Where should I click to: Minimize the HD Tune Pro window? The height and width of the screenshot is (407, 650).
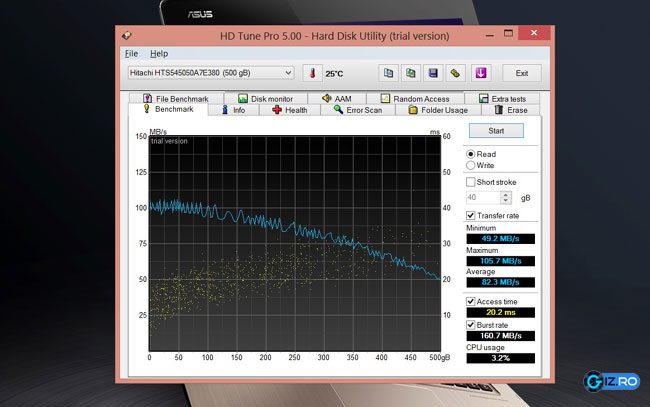pyautogui.click(x=490, y=35)
